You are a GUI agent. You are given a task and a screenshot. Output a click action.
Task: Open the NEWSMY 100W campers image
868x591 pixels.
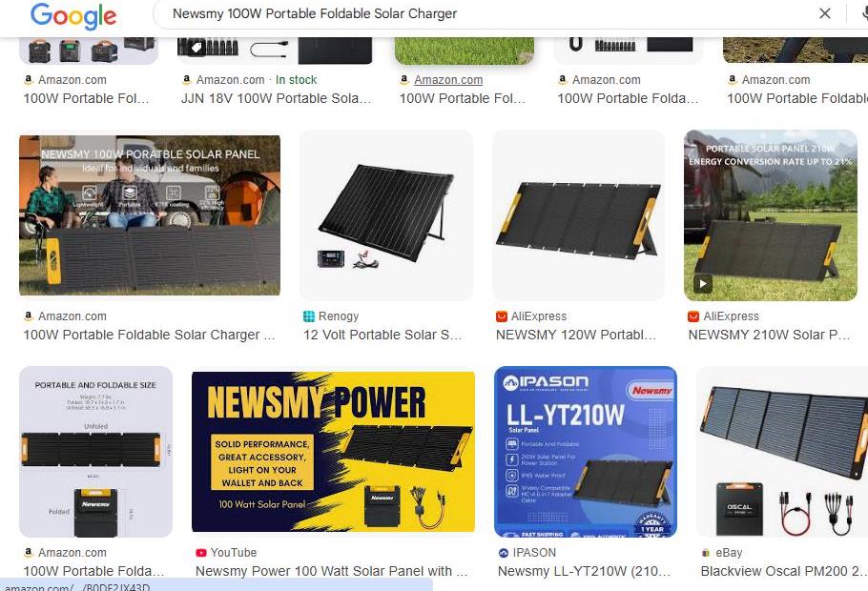150,215
